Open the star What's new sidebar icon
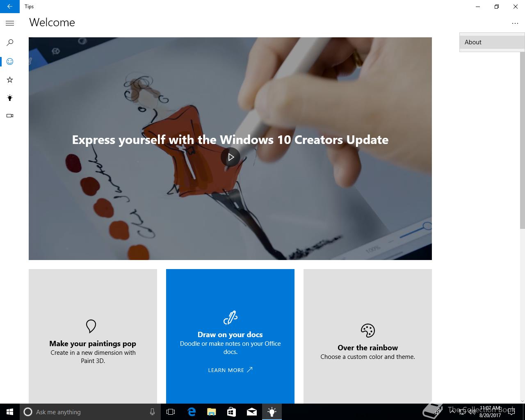Image resolution: width=525 pixels, height=420 pixels. tap(10, 80)
